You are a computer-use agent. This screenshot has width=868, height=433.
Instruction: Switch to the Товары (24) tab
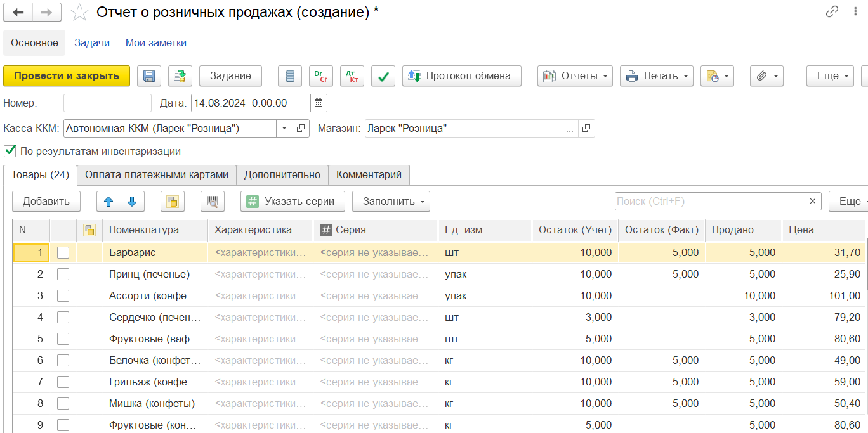40,175
